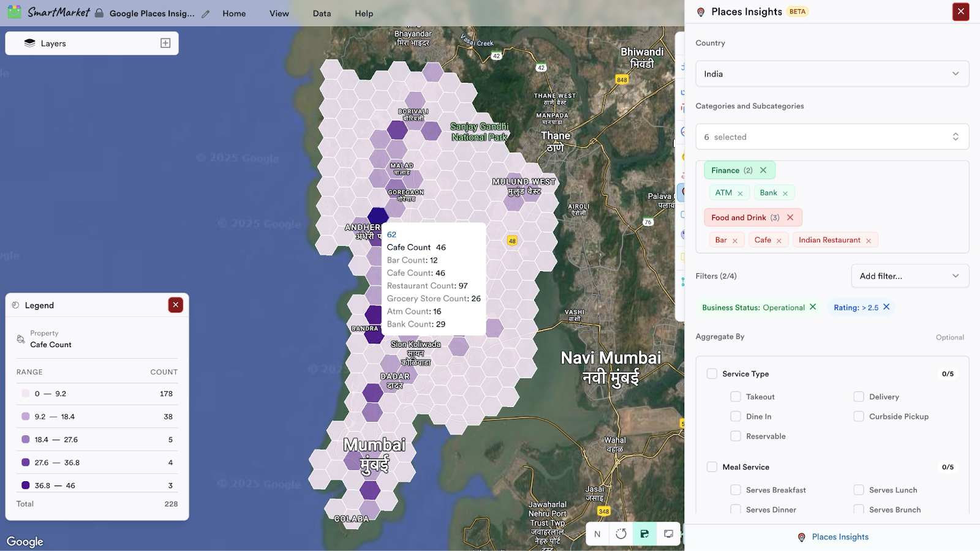Click the save map state icon

(x=644, y=534)
